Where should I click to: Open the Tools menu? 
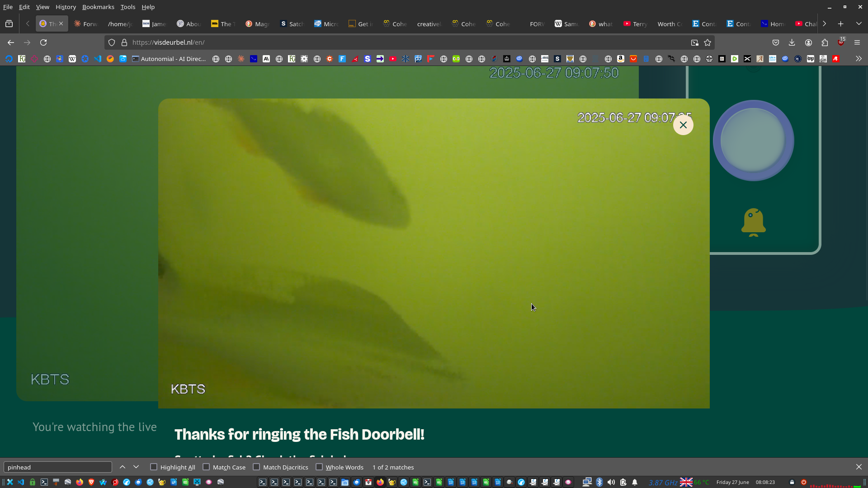click(x=128, y=7)
